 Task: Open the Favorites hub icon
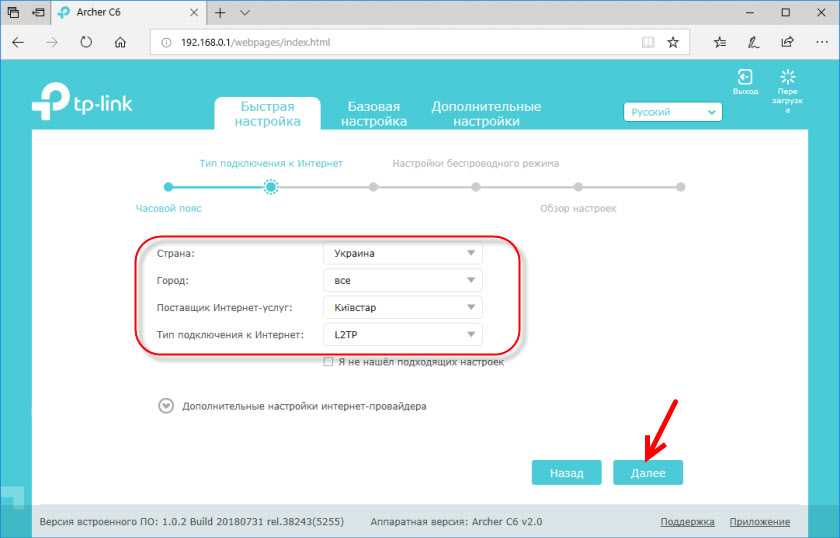720,43
